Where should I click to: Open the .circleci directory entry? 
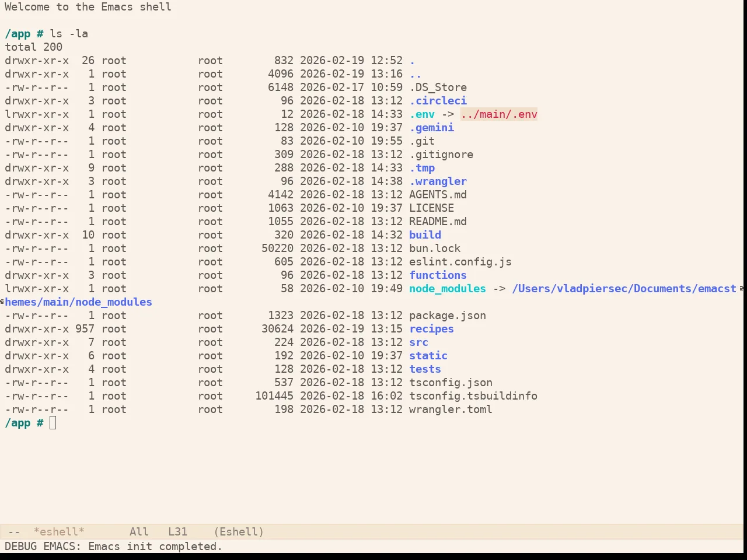pyautogui.click(x=438, y=101)
